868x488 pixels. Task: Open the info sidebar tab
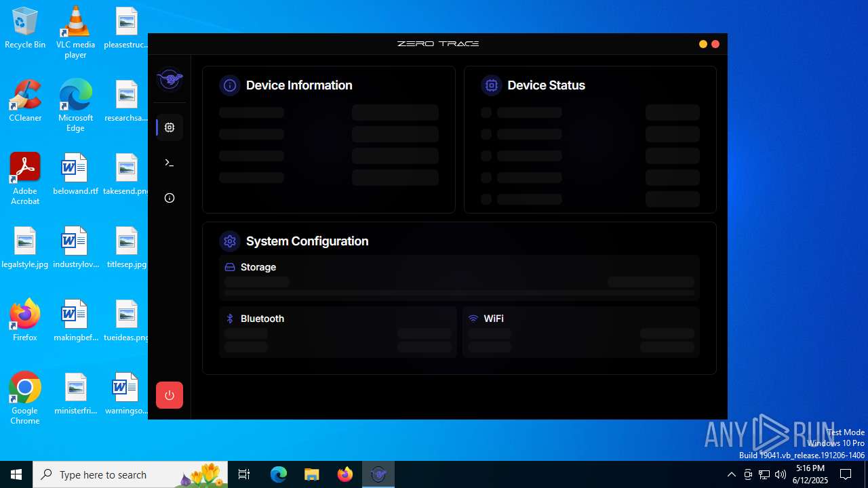(x=170, y=198)
